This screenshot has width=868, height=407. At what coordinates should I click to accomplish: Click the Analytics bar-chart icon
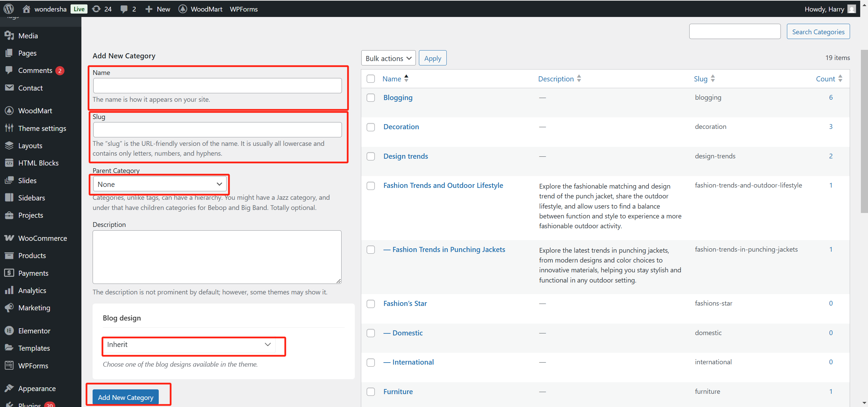9,290
